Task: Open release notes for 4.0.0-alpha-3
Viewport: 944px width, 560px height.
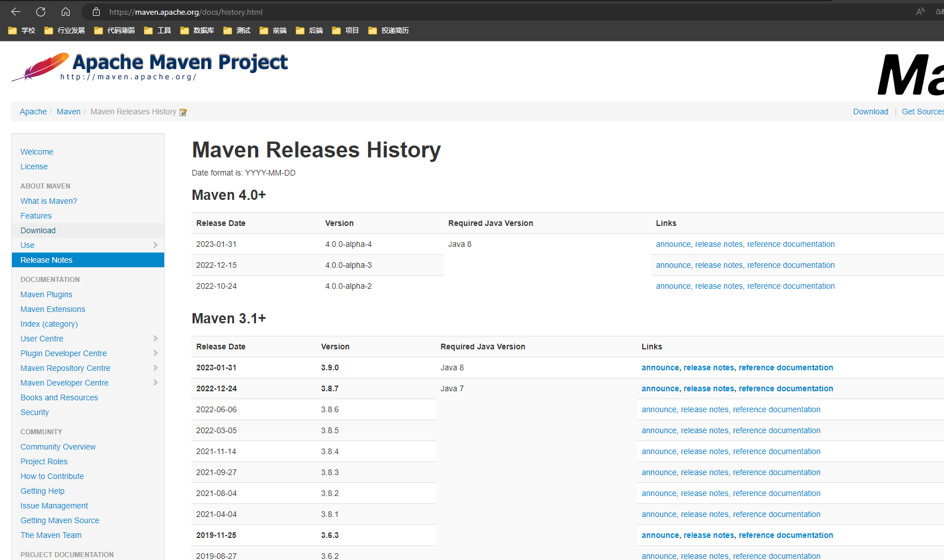Action: point(719,265)
